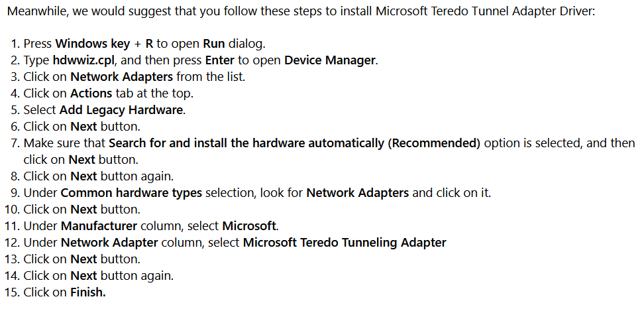Click 'Search for and install the hardware automatically' text
The width and height of the screenshot is (644, 313).
246,143
